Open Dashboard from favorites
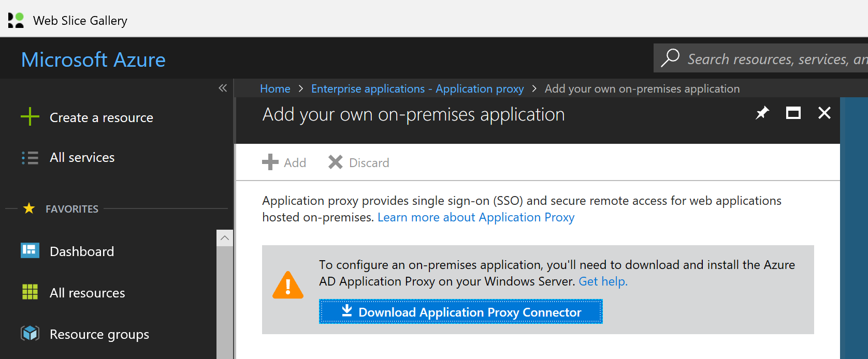 pos(82,251)
